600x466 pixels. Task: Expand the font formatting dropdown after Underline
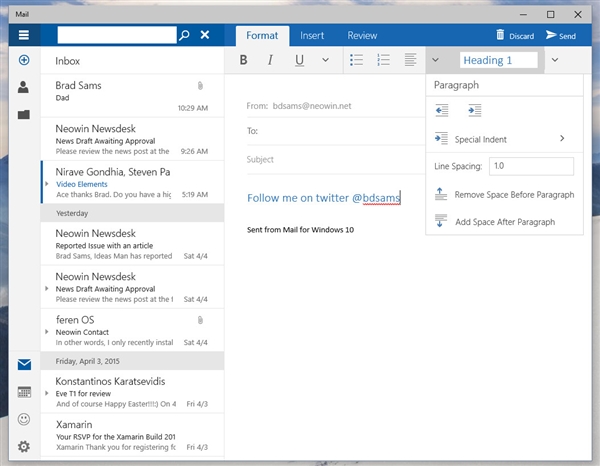[325, 60]
